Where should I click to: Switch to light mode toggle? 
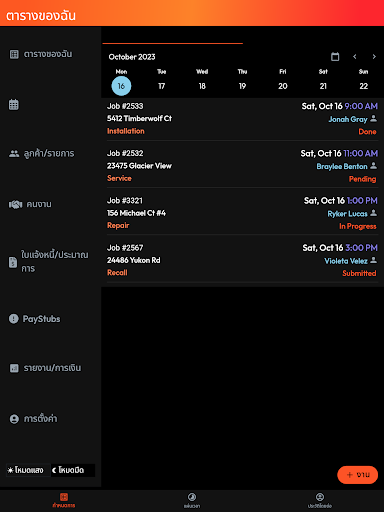(x=26, y=470)
